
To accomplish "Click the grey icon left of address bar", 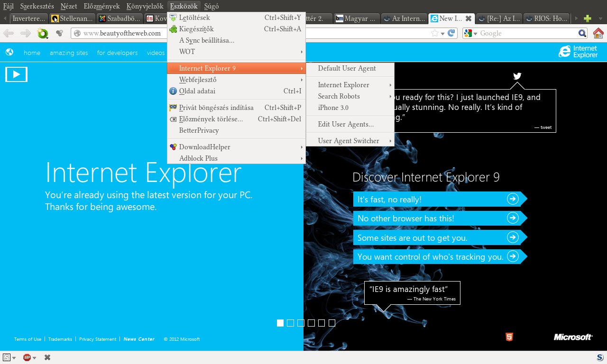I will [x=60, y=33].
